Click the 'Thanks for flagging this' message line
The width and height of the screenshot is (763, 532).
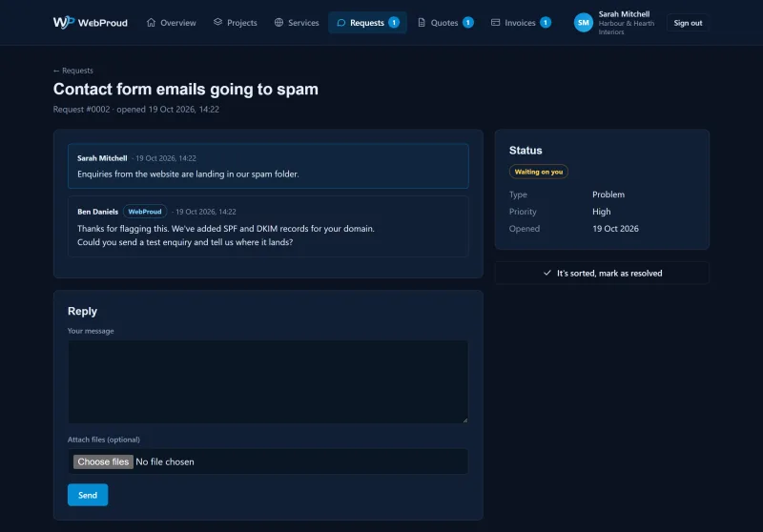[226, 229]
